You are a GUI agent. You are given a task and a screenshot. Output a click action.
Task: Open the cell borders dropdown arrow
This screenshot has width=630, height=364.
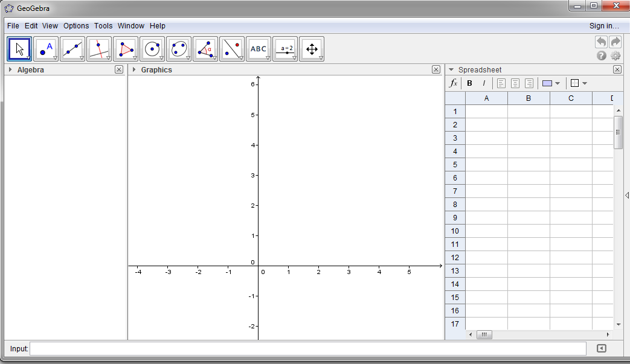coord(585,83)
